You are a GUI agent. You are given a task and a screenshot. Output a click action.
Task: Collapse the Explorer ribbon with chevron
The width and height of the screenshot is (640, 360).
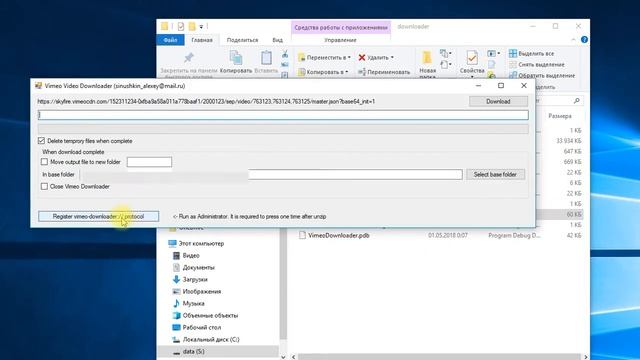pos(573,40)
